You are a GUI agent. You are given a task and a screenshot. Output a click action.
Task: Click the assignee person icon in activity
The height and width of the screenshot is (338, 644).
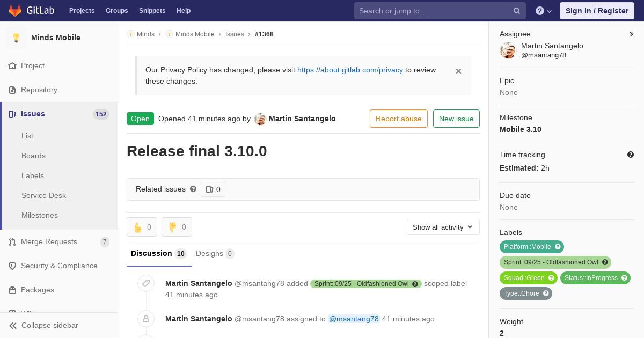(x=146, y=319)
